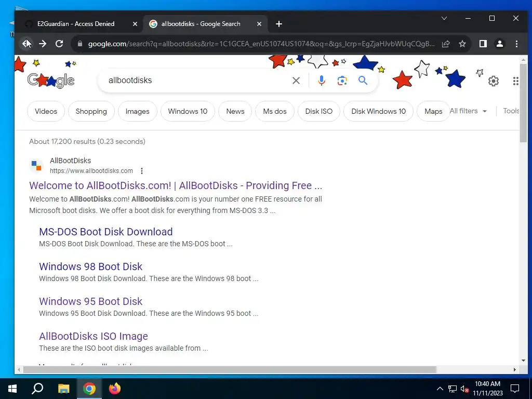
Task: Open Firefox from the taskbar
Action: point(114,389)
